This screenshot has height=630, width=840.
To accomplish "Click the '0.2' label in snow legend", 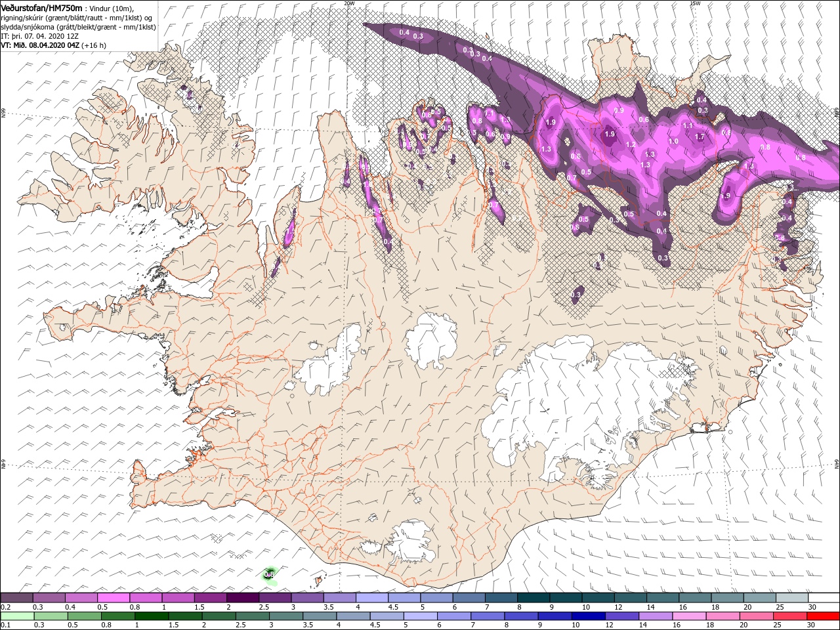I will click(6, 607).
